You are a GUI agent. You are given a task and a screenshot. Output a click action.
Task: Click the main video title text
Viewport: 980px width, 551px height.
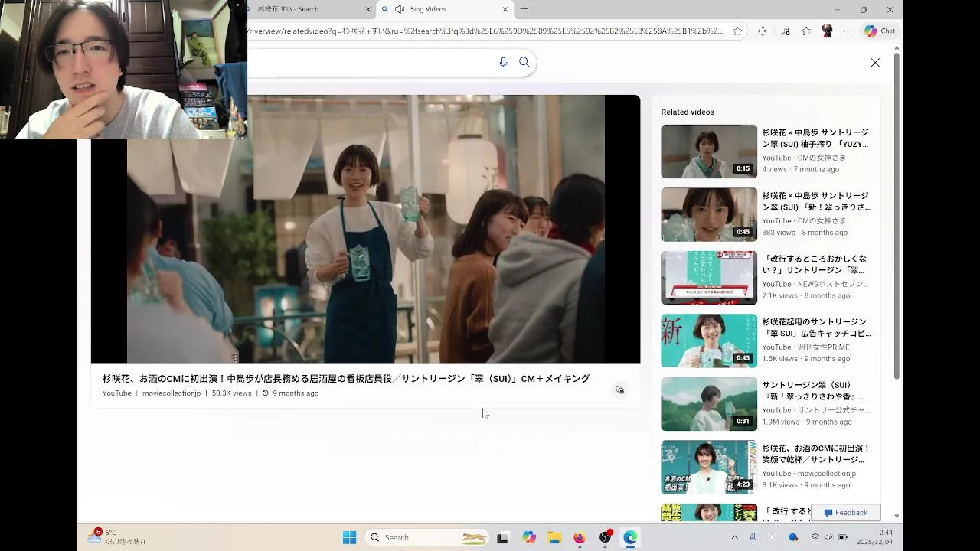[346, 379]
